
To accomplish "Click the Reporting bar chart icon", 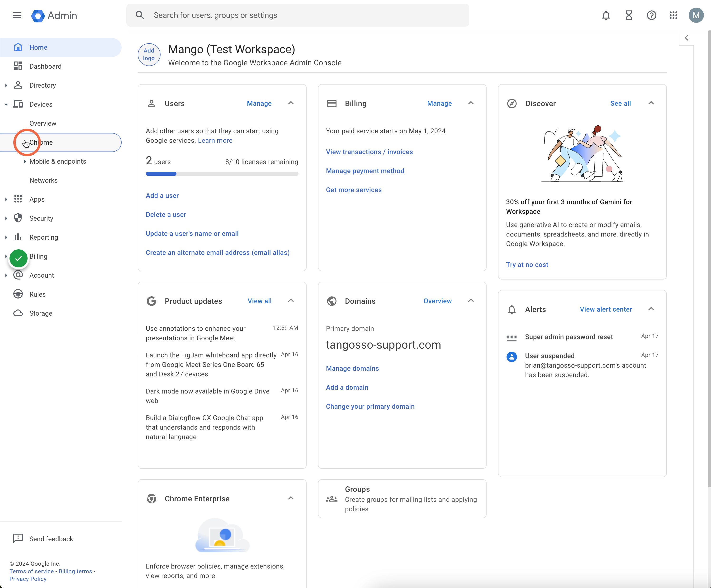I will [18, 237].
